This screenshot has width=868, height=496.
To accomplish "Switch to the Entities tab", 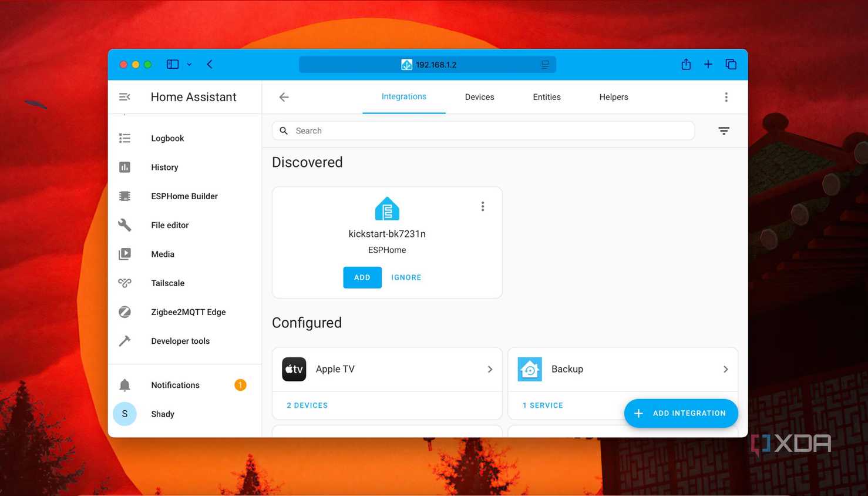I will (x=547, y=97).
